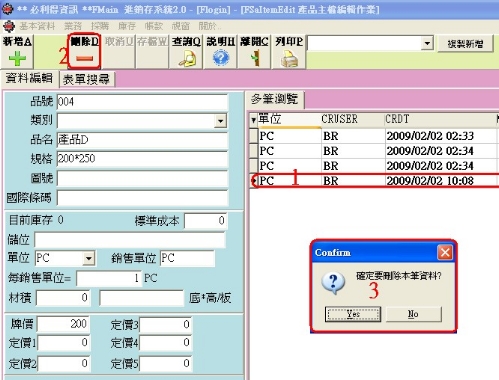Open the 基本資料 menu
This screenshot has width=499, height=380.
(37, 26)
